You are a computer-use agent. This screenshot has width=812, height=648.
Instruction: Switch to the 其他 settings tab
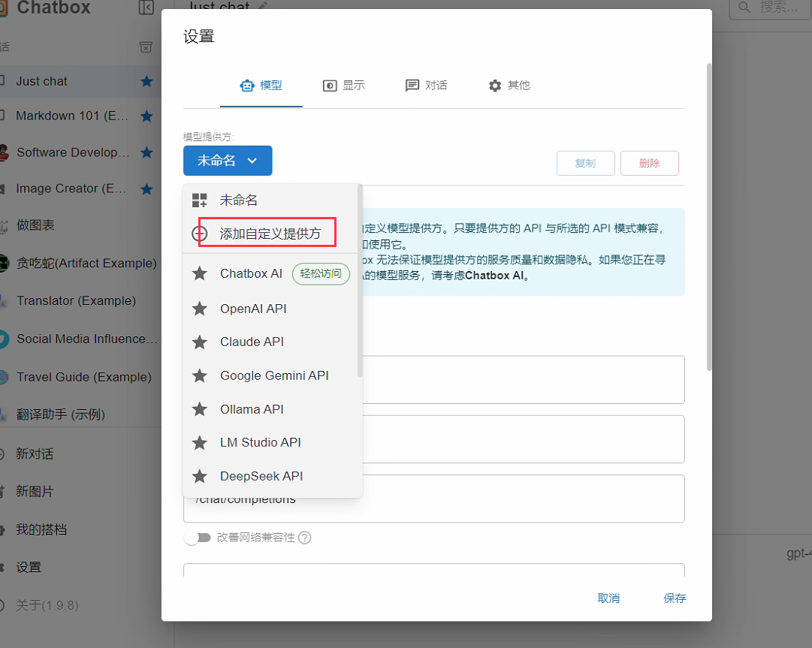click(509, 86)
